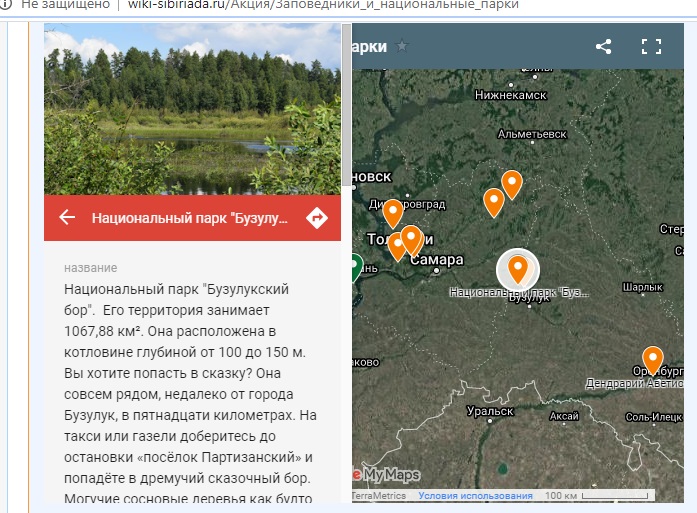Click the Соль-Илецк label on map

point(653,417)
